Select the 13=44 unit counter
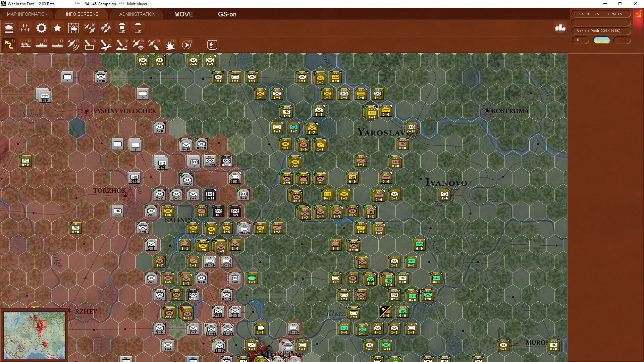Image resolution: width=644 pixels, height=362 pixels. (x=211, y=329)
